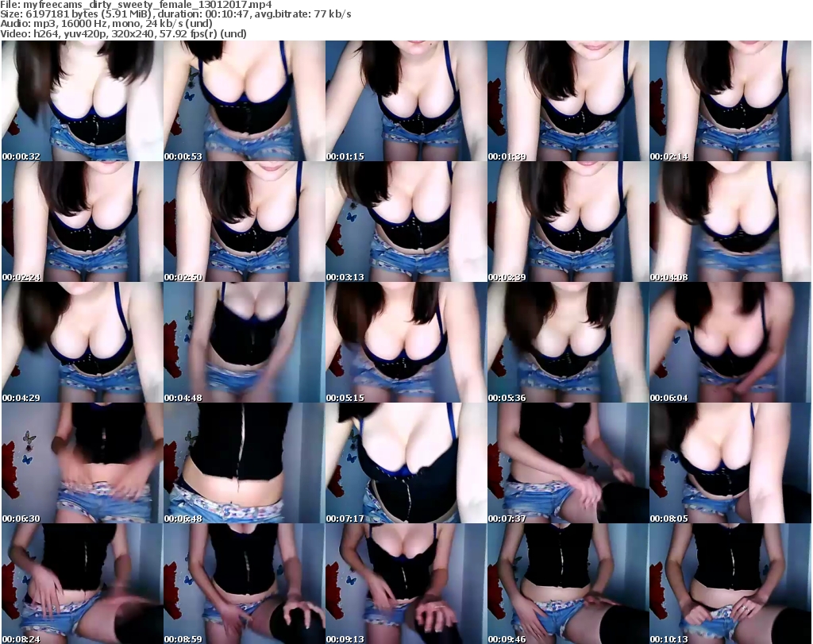
Task: Select the thumbnail stamped 00:02:24
Action: click(82, 222)
